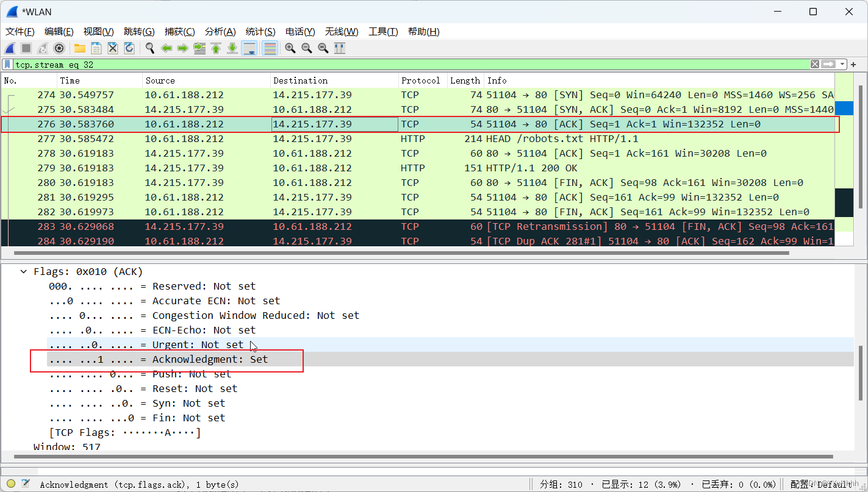Reset text to normal size

click(x=323, y=48)
